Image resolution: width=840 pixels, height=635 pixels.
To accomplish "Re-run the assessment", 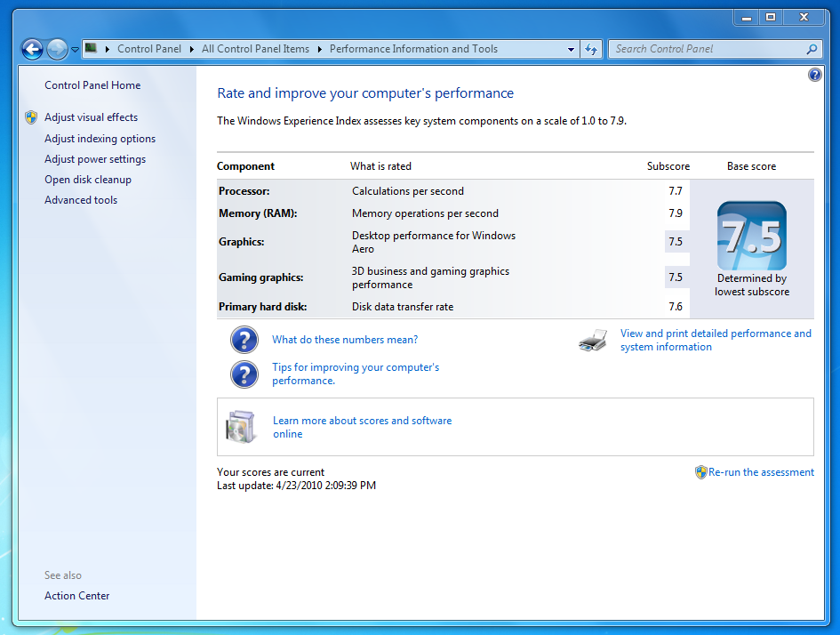I will [761, 472].
